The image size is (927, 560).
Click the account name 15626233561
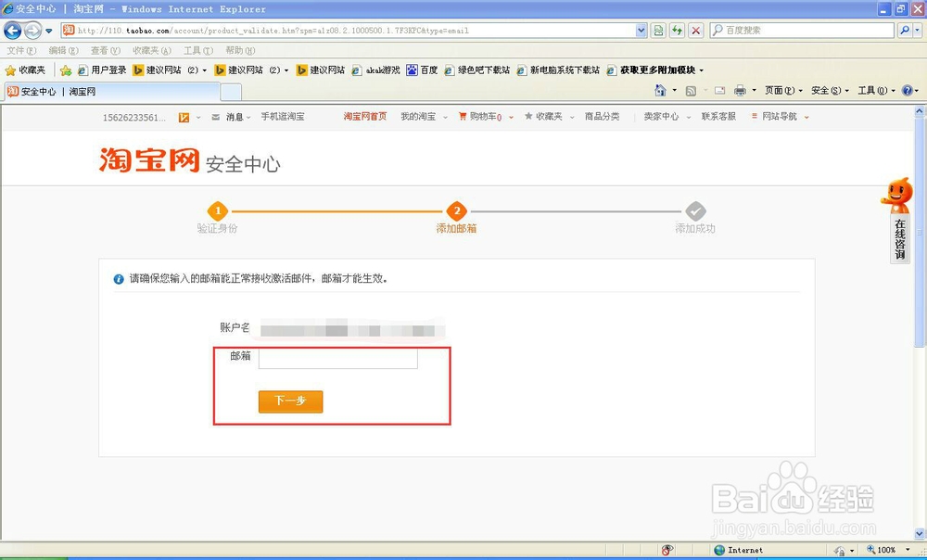[x=134, y=117]
